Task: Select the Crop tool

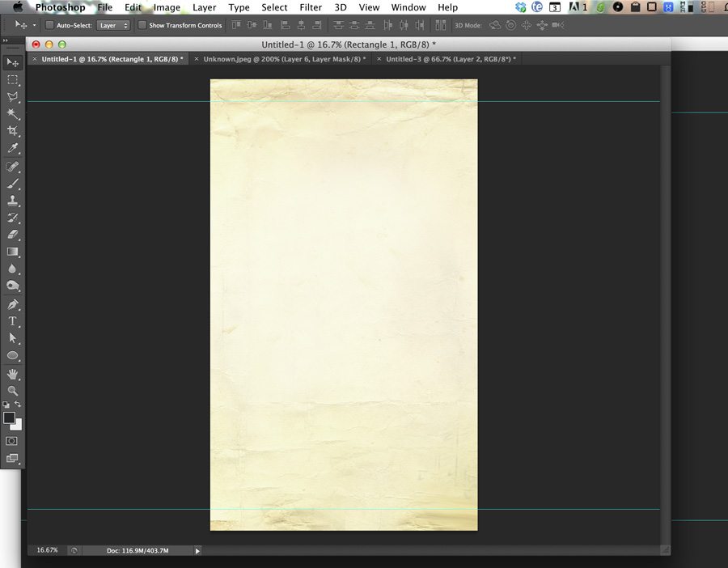Action: click(x=12, y=131)
